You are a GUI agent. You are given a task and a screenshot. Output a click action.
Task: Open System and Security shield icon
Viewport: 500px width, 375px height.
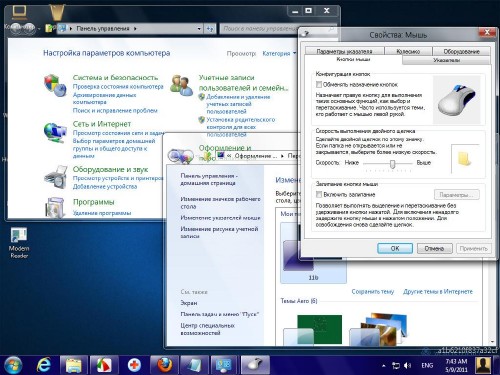click(x=55, y=85)
